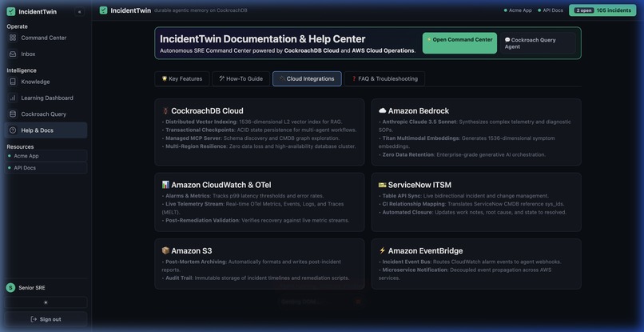Image resolution: width=644 pixels, height=332 pixels.
Task: Collapse the sidebar with the chevron button
Action: [79, 12]
